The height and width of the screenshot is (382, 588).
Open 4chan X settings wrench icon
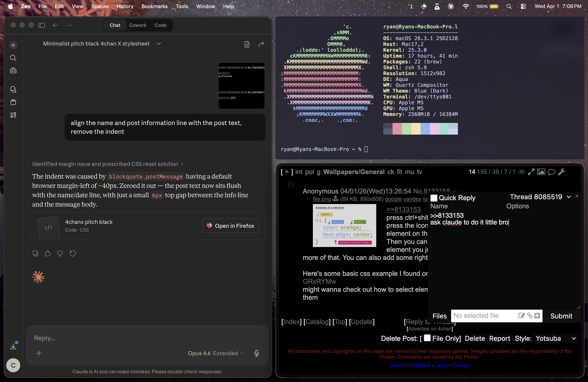[561, 172]
